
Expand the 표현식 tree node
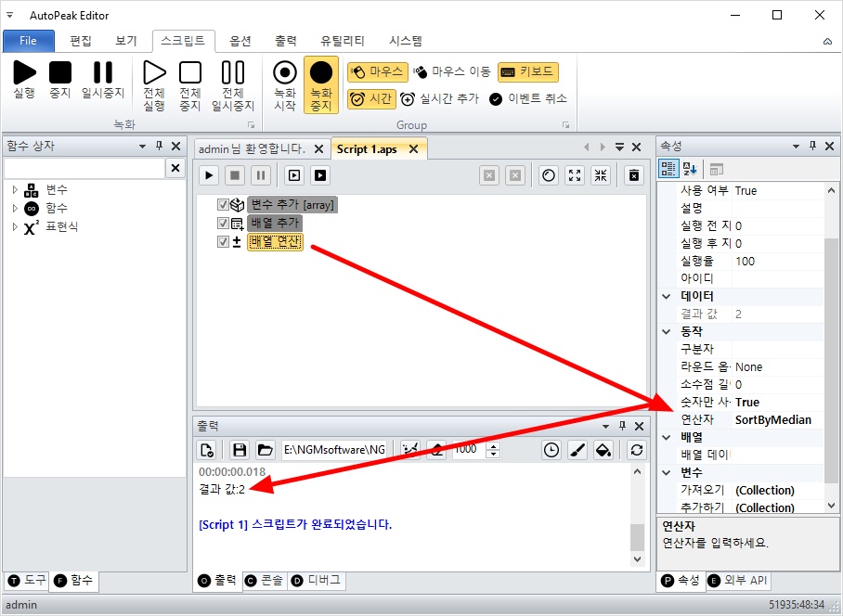point(15,226)
